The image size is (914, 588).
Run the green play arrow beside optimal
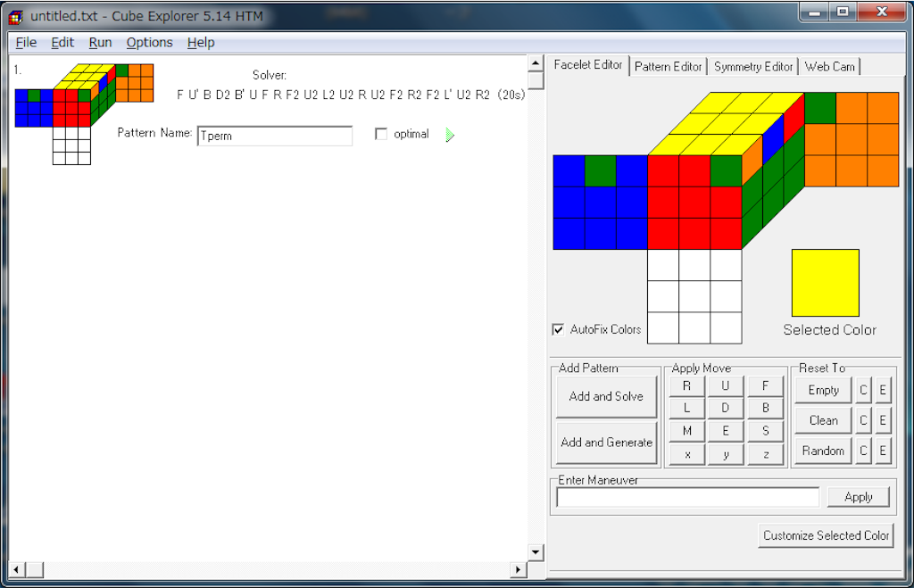click(x=450, y=135)
